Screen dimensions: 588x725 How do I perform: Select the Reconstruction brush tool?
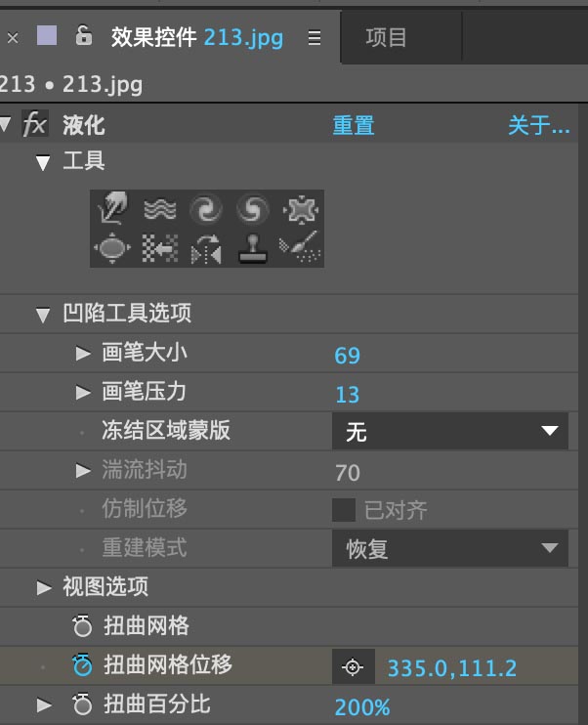(x=300, y=247)
